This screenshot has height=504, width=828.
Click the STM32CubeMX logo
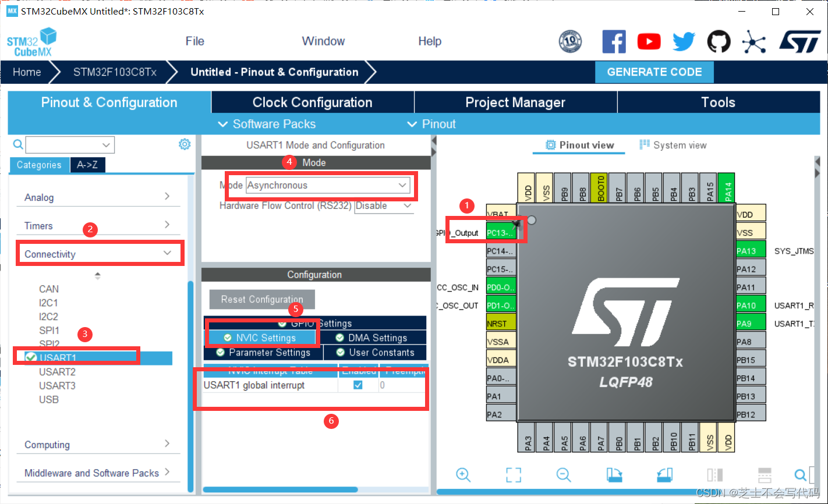tap(31, 41)
